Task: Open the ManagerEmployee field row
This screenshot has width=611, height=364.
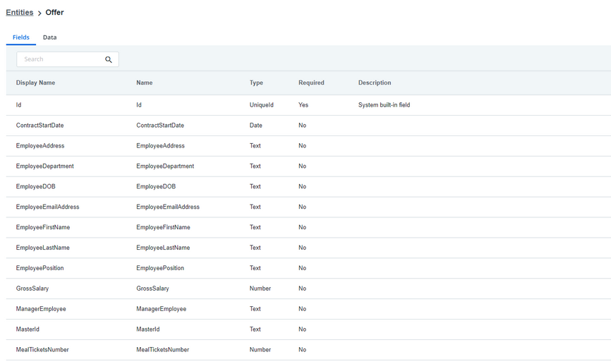Action: tap(308, 309)
